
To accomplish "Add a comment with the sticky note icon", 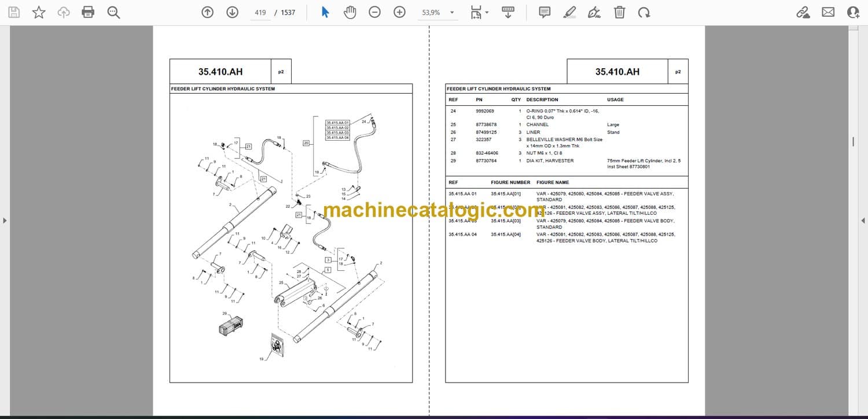I will [545, 12].
